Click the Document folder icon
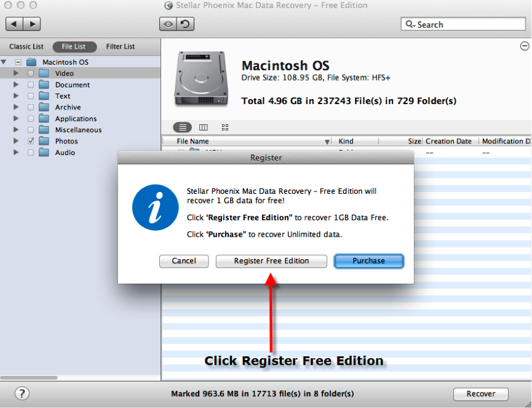Screen dimensions: 532x408 44,84
